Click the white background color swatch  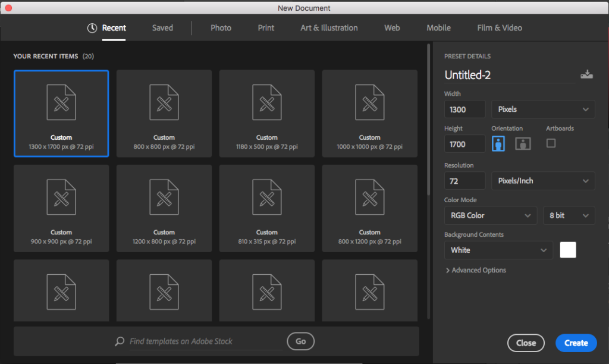point(568,250)
